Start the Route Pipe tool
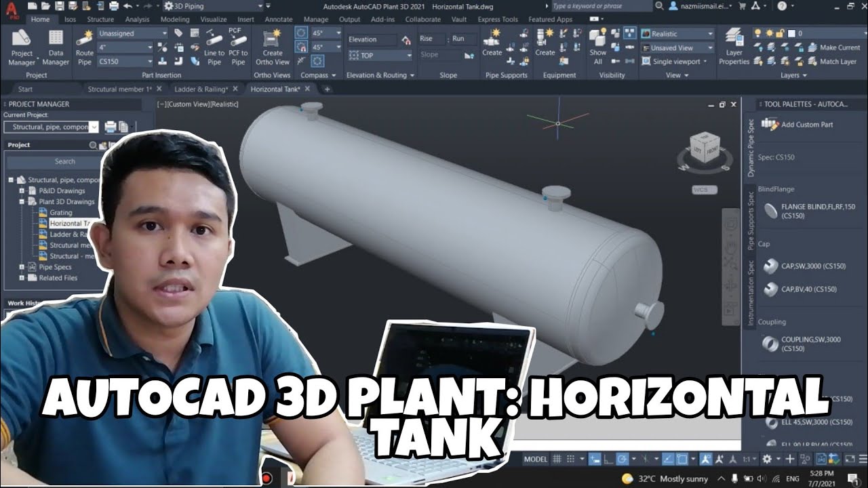This screenshot has width=868, height=488. (85, 47)
